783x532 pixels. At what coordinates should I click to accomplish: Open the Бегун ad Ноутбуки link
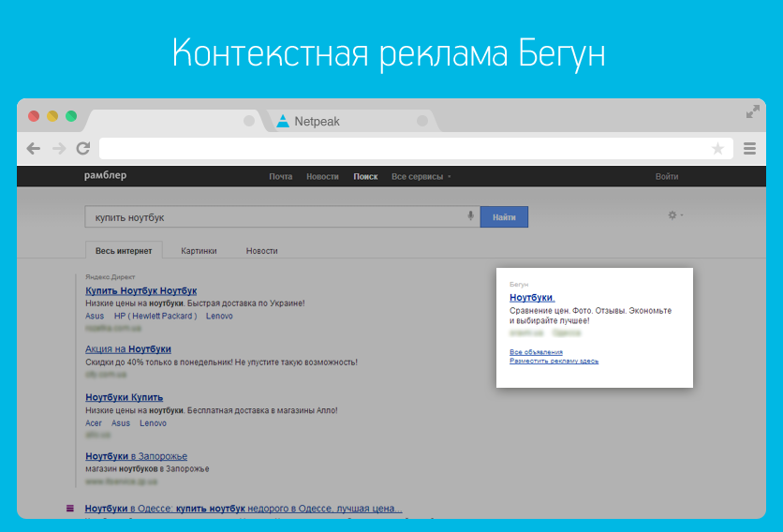coord(532,297)
